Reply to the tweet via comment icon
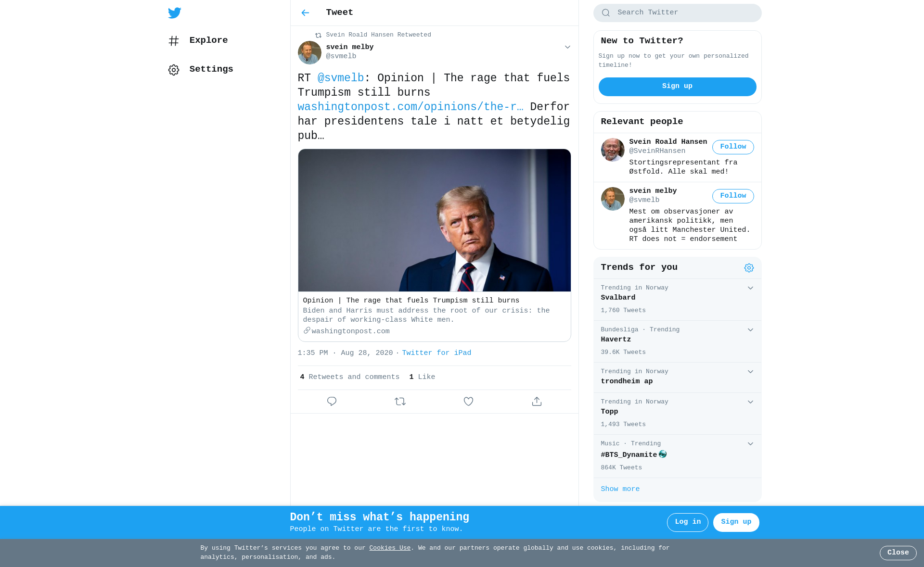This screenshot has height=567, width=924. coord(332,401)
